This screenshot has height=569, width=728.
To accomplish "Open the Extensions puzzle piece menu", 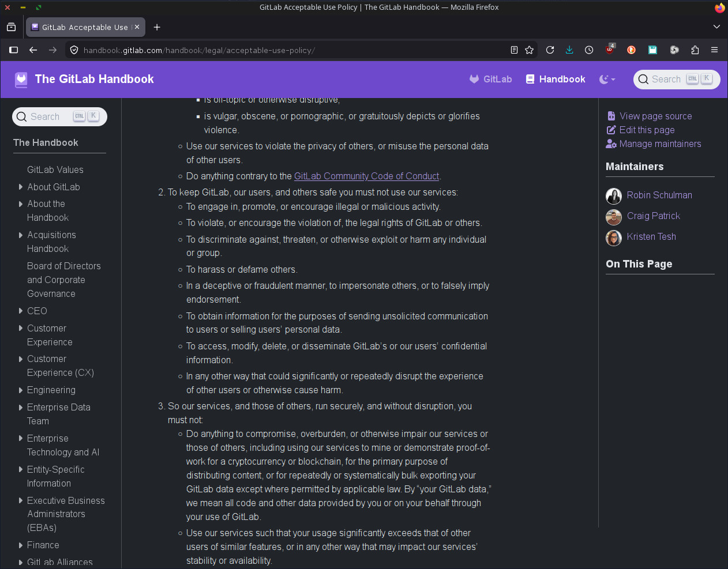I will point(695,50).
